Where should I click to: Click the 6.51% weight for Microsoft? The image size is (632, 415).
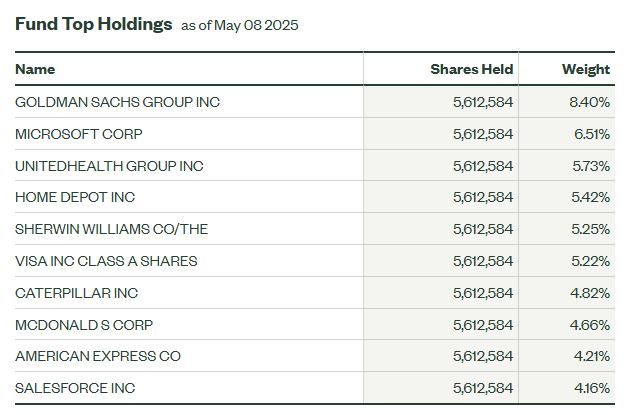point(592,134)
